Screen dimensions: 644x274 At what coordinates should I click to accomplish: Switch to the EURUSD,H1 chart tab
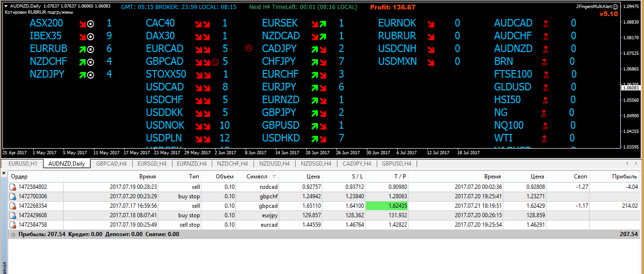point(23,164)
